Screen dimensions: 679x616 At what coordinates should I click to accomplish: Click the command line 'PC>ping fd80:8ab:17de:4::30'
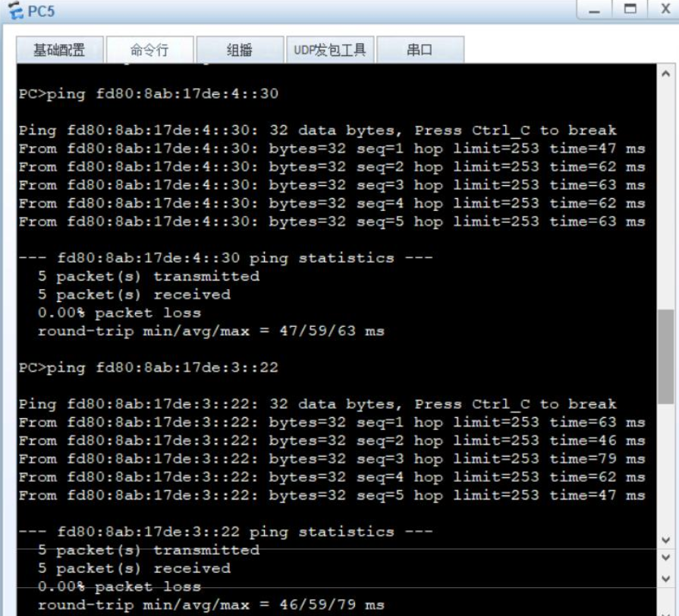pos(149,93)
